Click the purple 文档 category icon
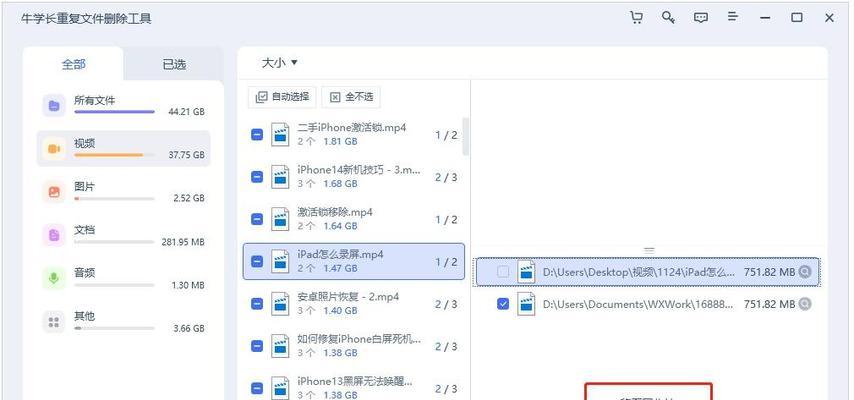 pos(54,235)
